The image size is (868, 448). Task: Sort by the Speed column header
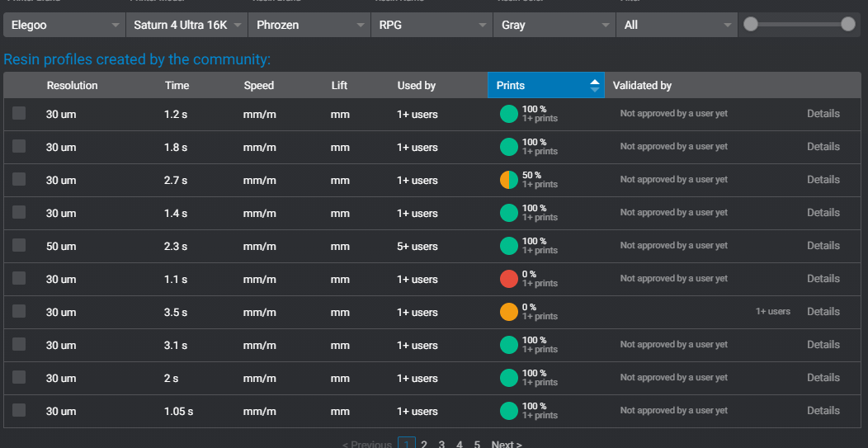[x=259, y=86]
